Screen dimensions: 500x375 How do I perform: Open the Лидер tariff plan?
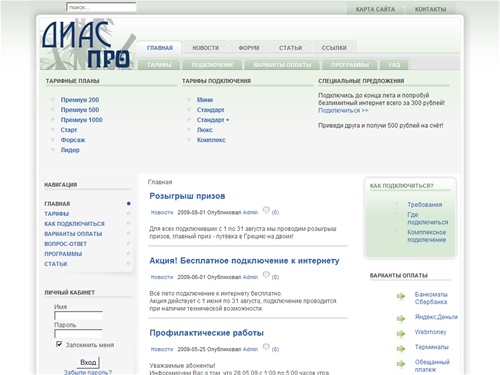[70, 150]
